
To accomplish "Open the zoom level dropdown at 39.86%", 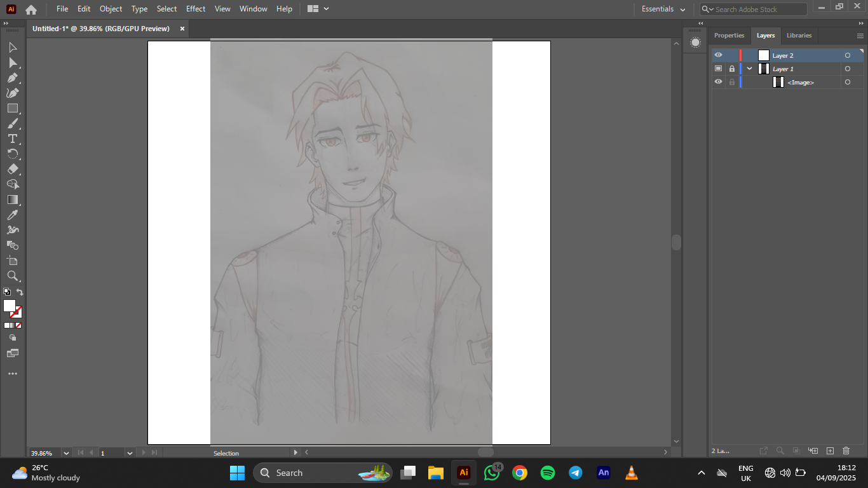I will tap(66, 453).
